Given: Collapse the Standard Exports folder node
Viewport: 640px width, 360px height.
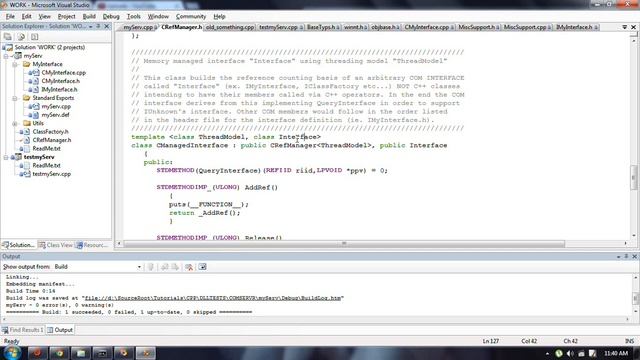Looking at the screenshot, I should [15, 98].
